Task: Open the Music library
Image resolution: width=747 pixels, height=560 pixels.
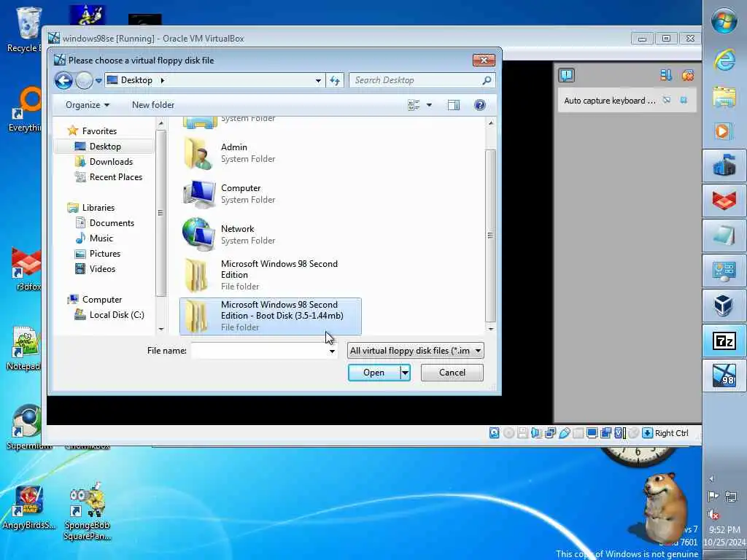Action: (101, 238)
